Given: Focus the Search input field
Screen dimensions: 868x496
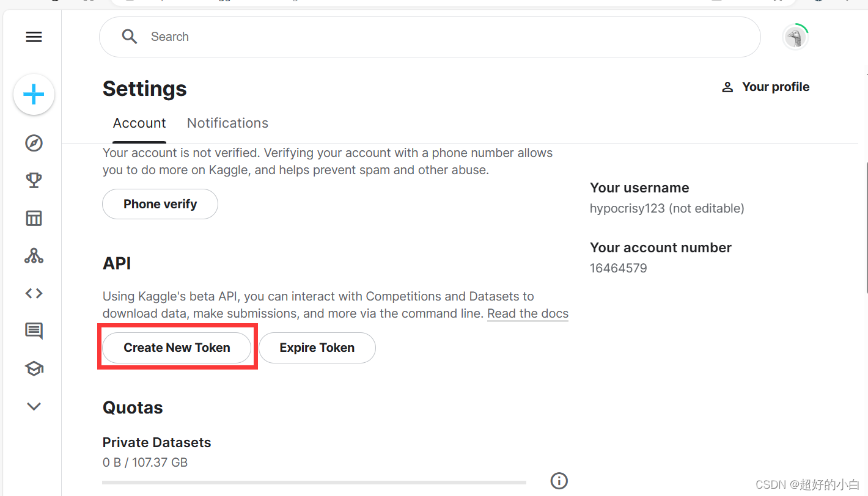Looking at the screenshot, I should 430,37.
